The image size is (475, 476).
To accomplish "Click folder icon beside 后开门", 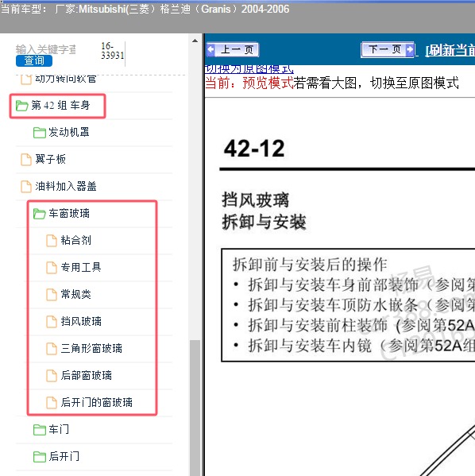I will tap(40, 457).
